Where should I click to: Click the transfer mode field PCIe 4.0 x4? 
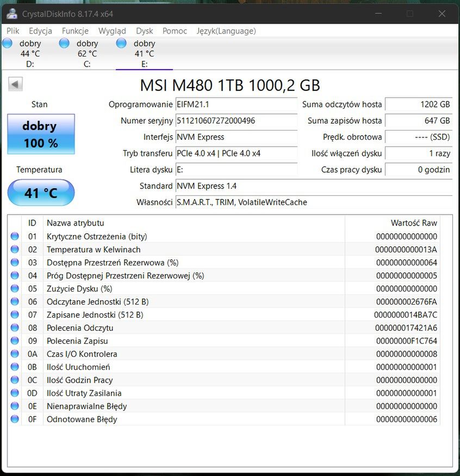[236, 153]
